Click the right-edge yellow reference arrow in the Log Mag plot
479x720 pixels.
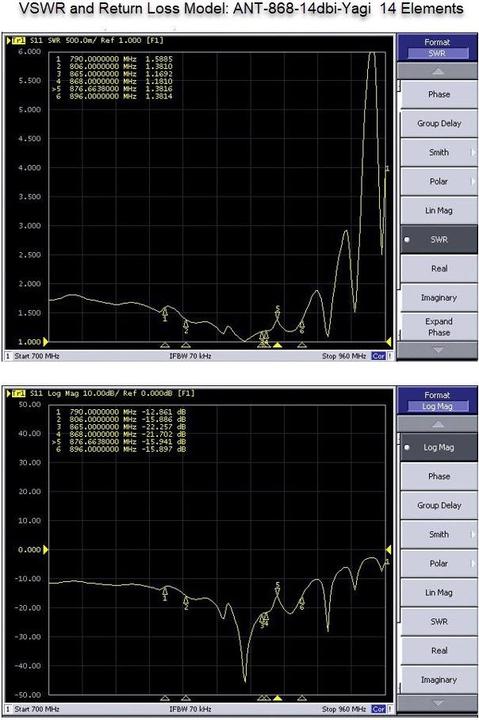tap(389, 549)
